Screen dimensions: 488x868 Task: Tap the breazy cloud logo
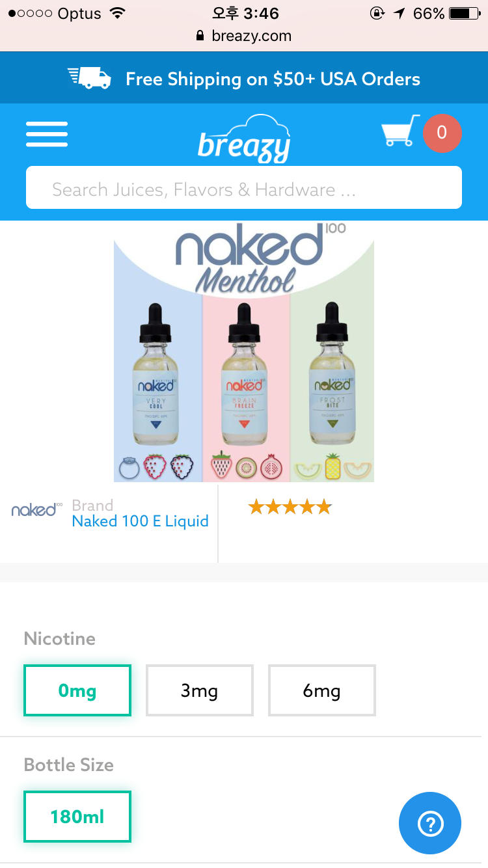click(x=244, y=138)
